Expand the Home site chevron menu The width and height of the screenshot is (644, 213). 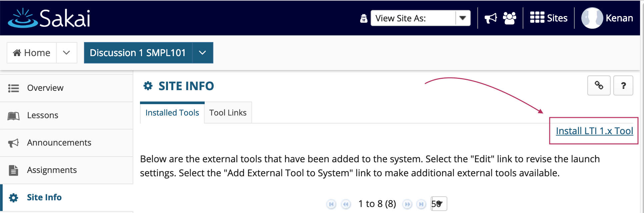67,53
